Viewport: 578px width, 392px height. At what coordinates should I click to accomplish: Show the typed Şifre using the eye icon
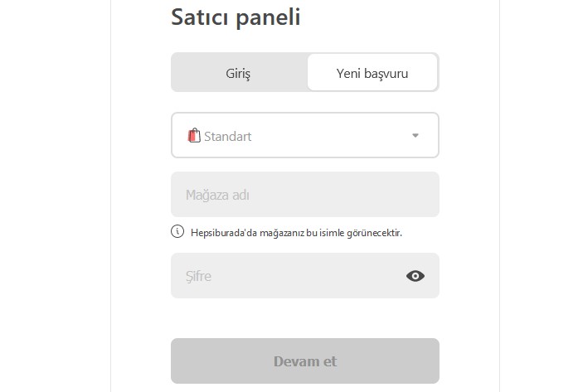coord(415,276)
